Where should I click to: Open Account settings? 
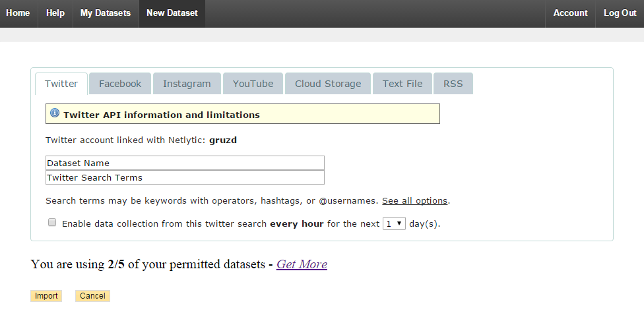(571, 13)
